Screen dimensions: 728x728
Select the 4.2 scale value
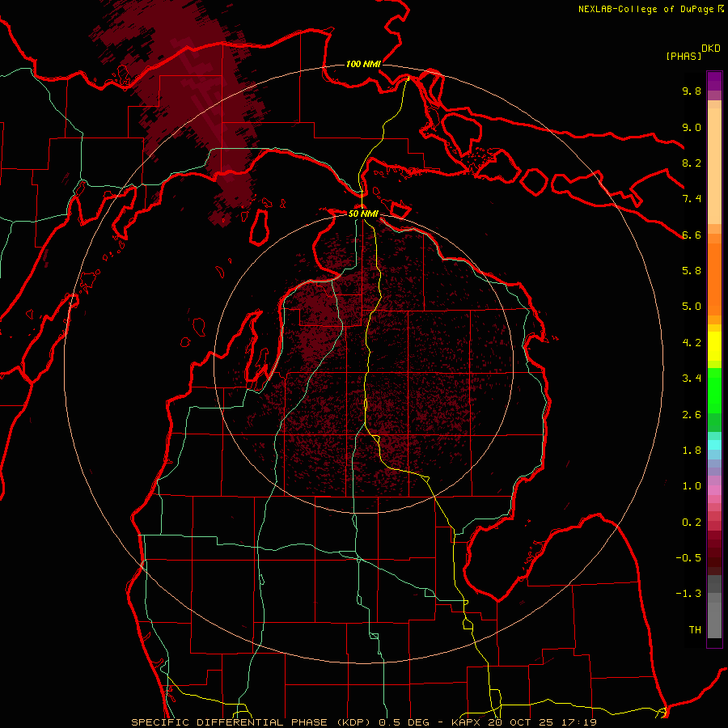(x=692, y=343)
